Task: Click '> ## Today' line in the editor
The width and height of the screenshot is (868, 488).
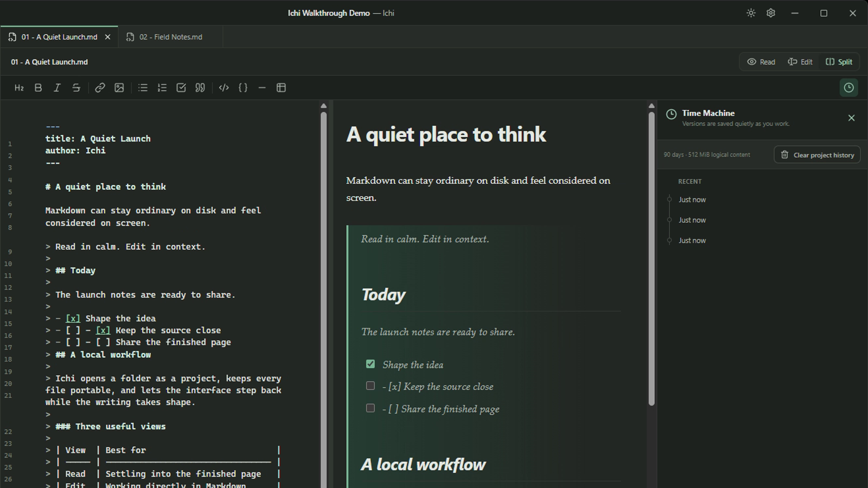Action: click(x=71, y=271)
